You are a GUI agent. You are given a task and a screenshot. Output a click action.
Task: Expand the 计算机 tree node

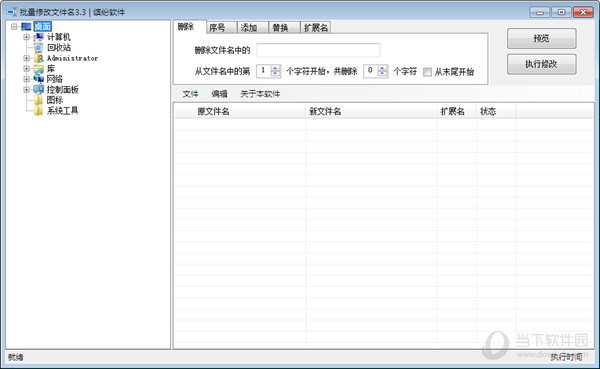(x=26, y=37)
